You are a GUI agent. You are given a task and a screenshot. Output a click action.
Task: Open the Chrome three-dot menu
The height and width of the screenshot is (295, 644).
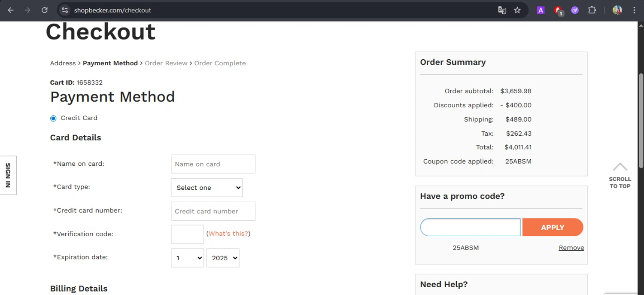[634, 10]
